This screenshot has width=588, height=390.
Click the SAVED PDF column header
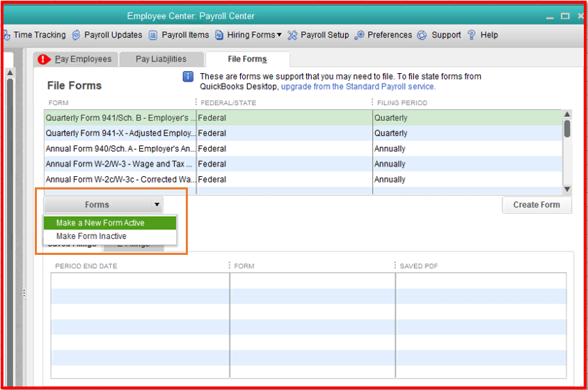418,266
